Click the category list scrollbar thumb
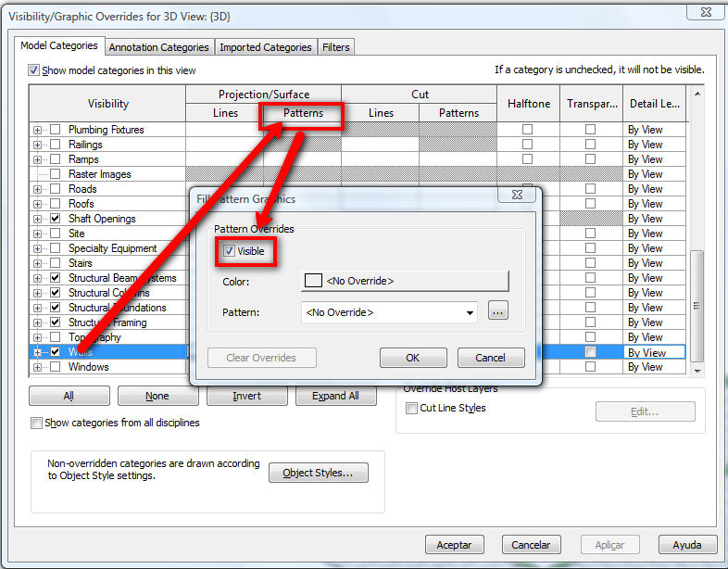The image size is (728, 569). tap(697, 306)
